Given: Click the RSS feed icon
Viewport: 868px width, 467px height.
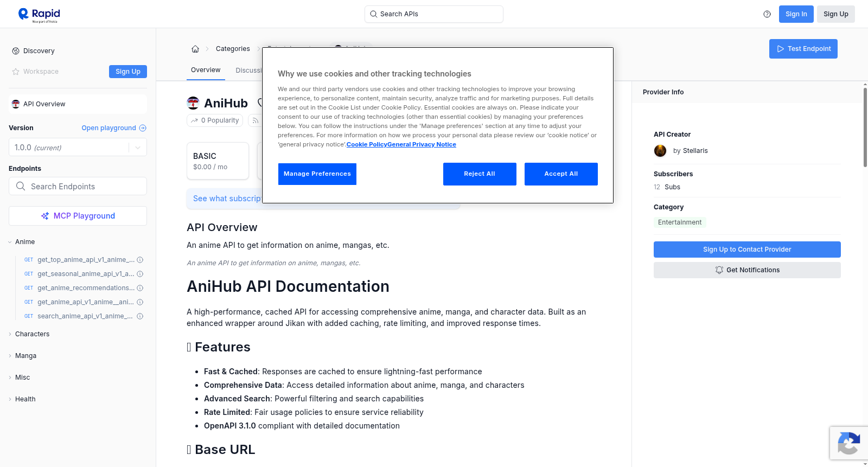Looking at the screenshot, I should tap(255, 120).
